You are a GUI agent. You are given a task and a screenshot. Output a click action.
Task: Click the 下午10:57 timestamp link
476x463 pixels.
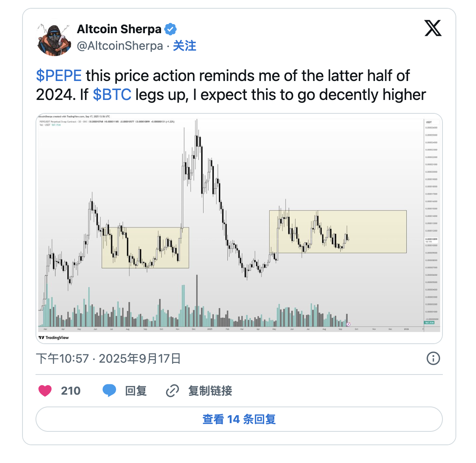pyautogui.click(x=62, y=358)
